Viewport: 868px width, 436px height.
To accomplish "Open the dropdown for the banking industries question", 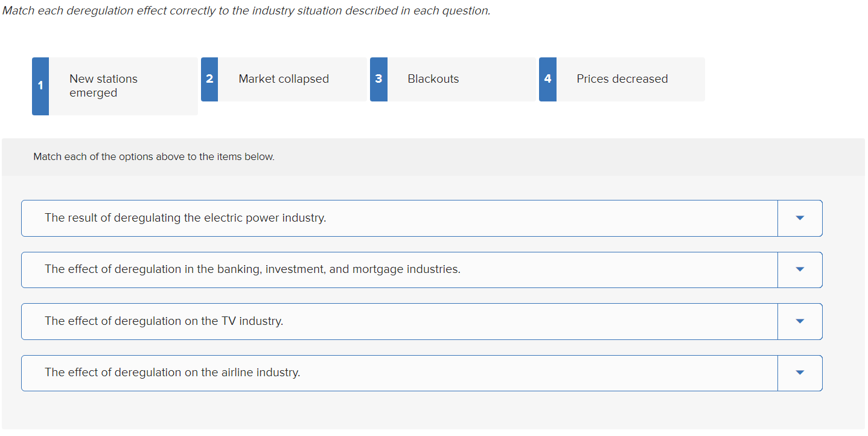I will [800, 269].
